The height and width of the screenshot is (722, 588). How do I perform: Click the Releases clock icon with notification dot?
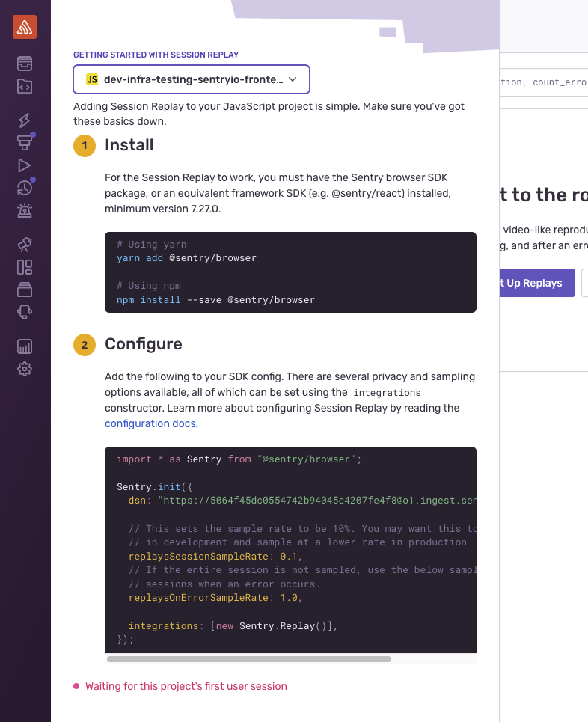(25, 188)
